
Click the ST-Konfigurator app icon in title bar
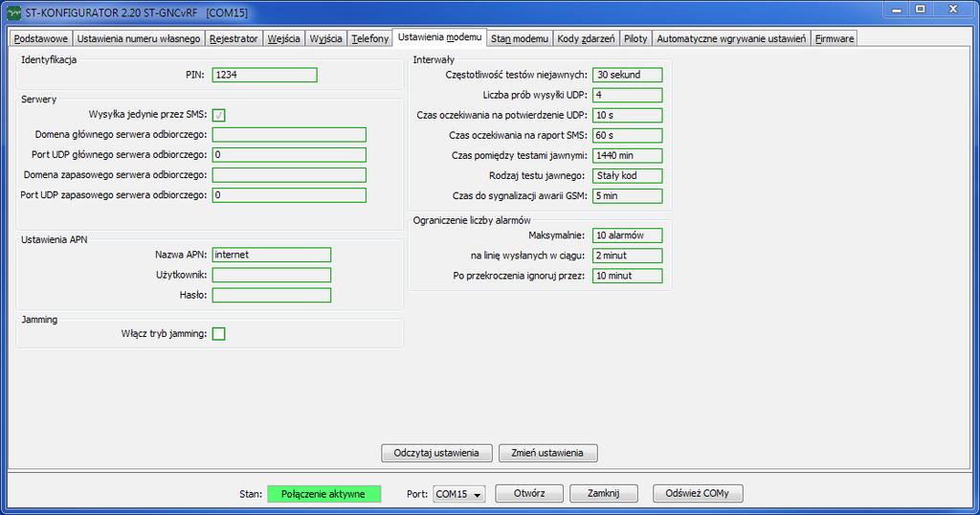click(x=13, y=11)
